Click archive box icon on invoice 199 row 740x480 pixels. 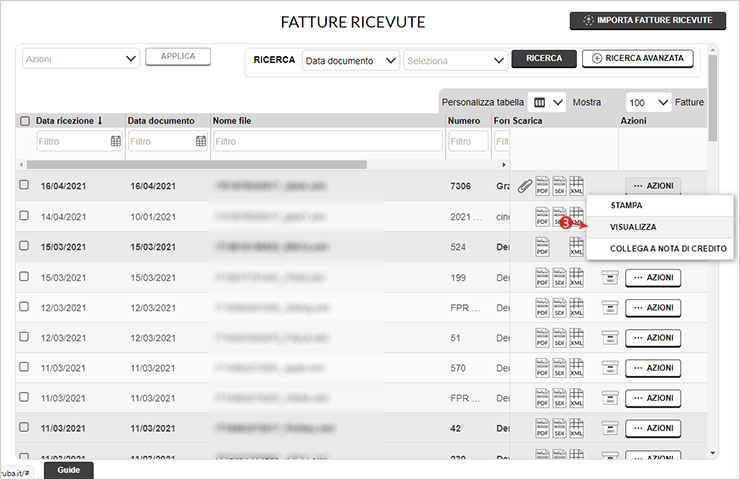609,278
